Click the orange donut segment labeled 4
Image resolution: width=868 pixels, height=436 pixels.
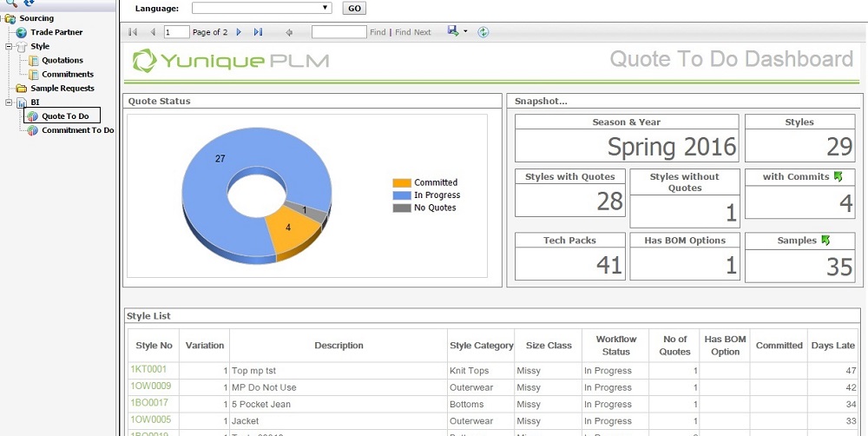288,228
